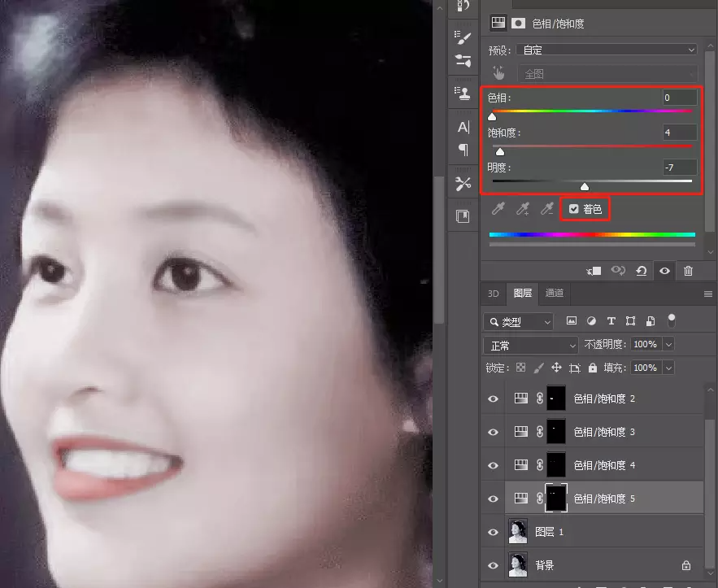This screenshot has height=588, width=718.
Task: Delete this adjustment layer trash icon
Action: coord(688,271)
